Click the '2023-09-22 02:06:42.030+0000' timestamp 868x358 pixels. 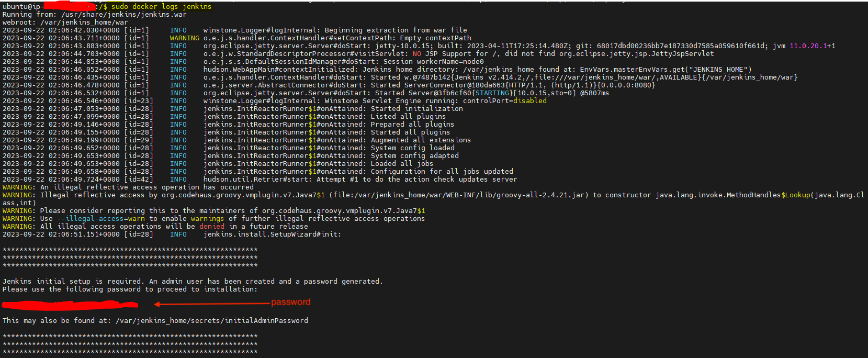(x=61, y=30)
